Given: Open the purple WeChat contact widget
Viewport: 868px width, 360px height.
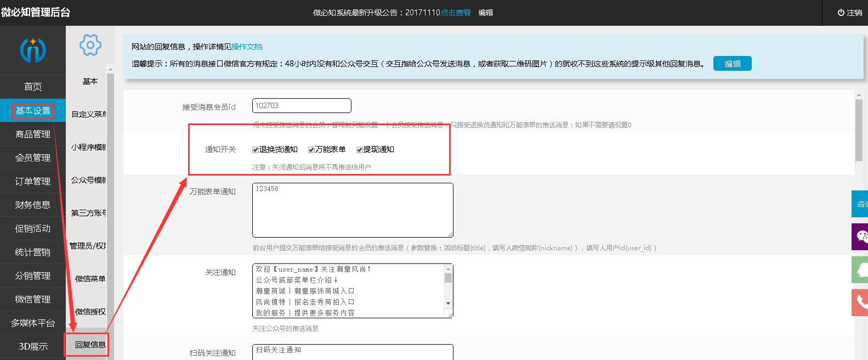Looking at the screenshot, I should coord(860,237).
